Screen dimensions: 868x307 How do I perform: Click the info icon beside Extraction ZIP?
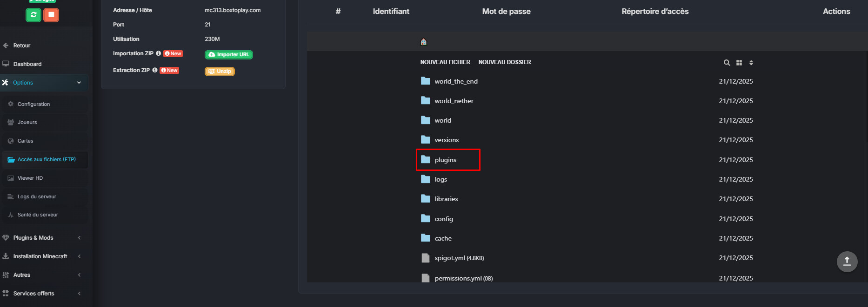[x=155, y=70]
